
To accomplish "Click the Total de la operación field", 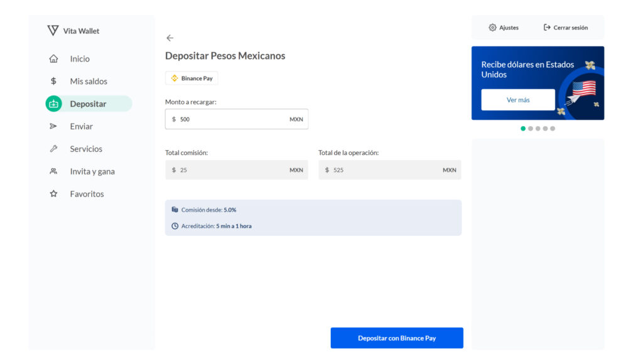I will pos(389,170).
